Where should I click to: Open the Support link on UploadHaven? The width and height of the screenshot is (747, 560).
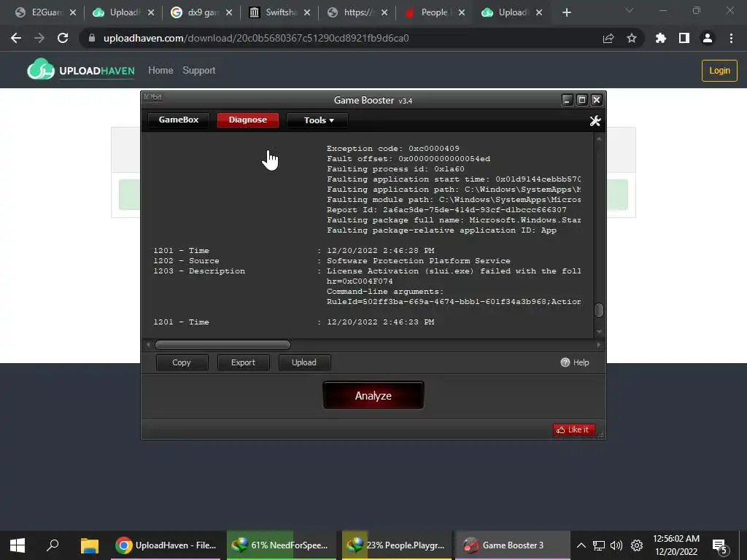point(199,71)
